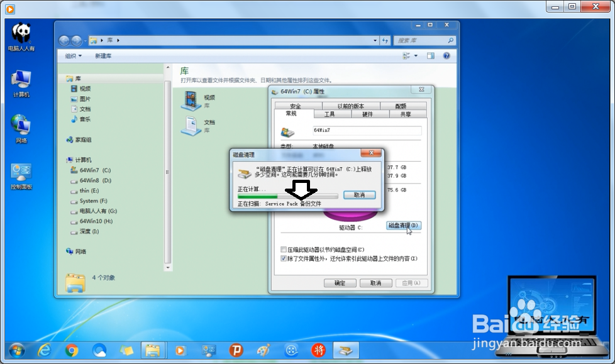Click 确定 in the properties dialog
The width and height of the screenshot is (615, 364).
(x=340, y=283)
